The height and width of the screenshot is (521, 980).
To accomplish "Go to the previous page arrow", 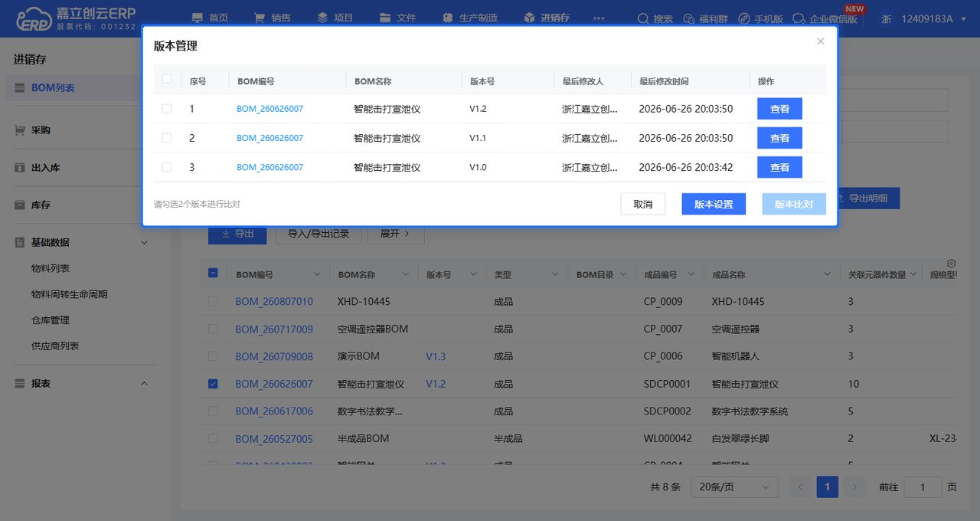I will coord(800,487).
